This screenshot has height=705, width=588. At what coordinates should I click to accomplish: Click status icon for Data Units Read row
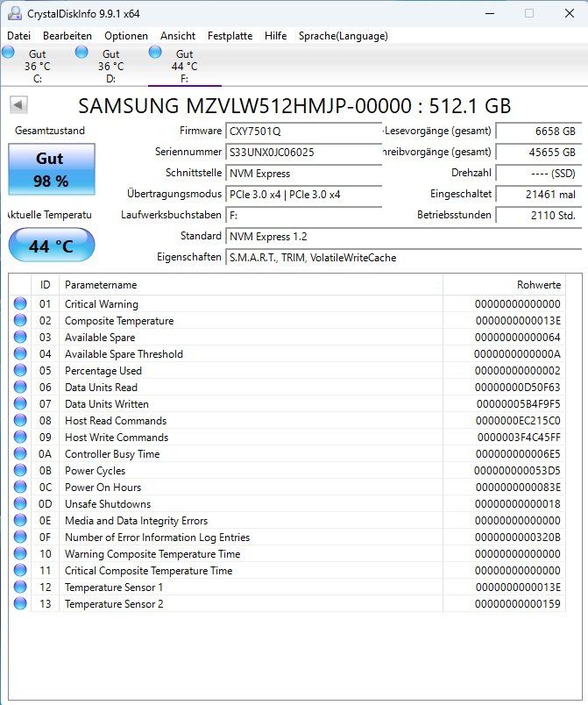click(20, 387)
